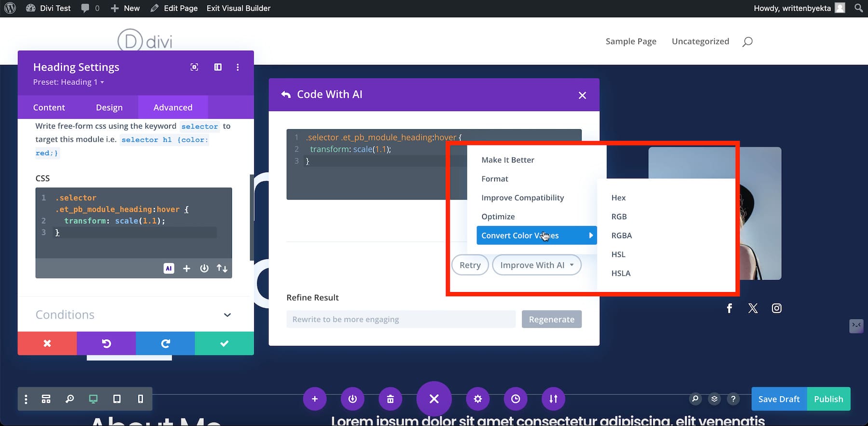This screenshot has height=426, width=868.
Task: Click the site header search icon
Action: (747, 41)
